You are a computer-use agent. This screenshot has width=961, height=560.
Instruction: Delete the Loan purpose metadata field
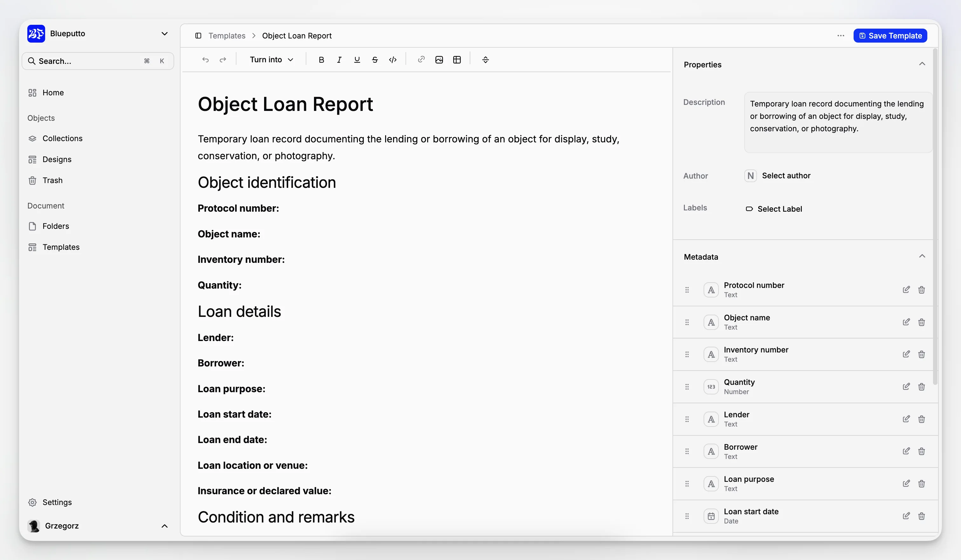[x=922, y=483]
